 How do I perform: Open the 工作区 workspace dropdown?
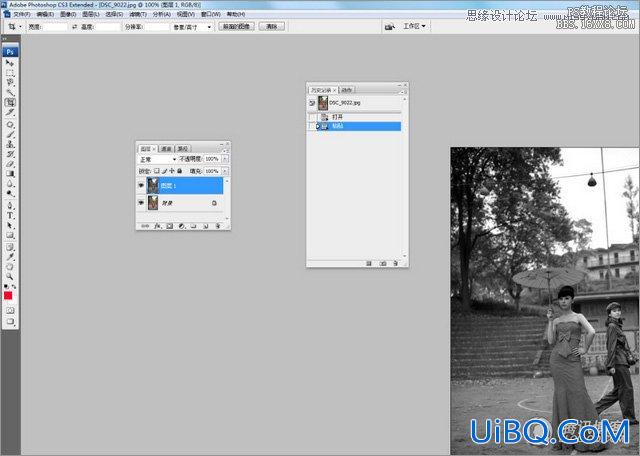point(414,26)
